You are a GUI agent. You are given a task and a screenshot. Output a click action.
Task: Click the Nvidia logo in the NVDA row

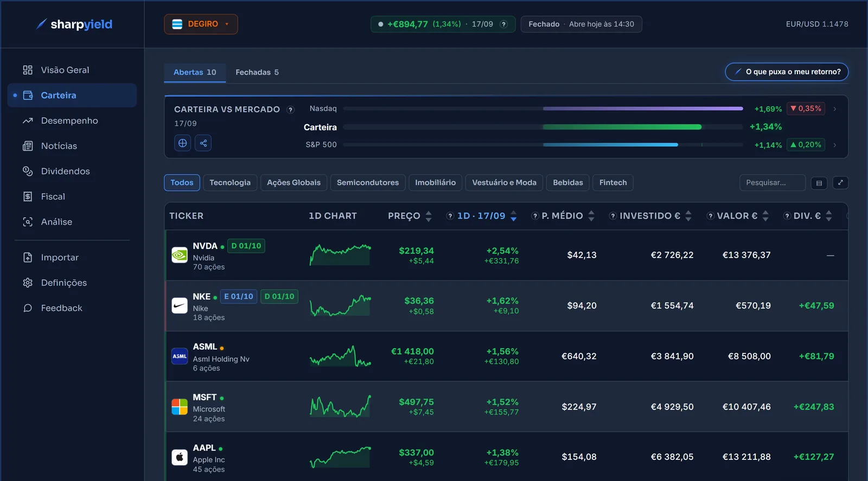[x=180, y=255]
